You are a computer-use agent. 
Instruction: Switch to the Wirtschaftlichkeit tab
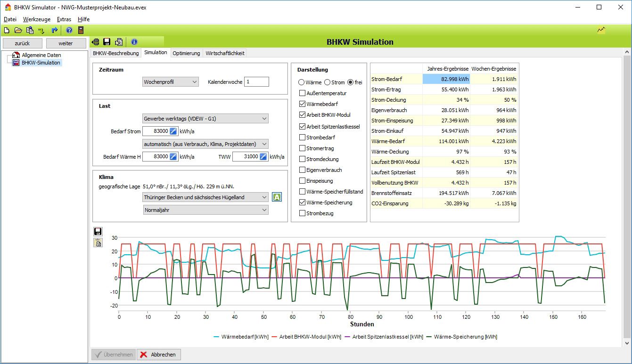point(225,53)
